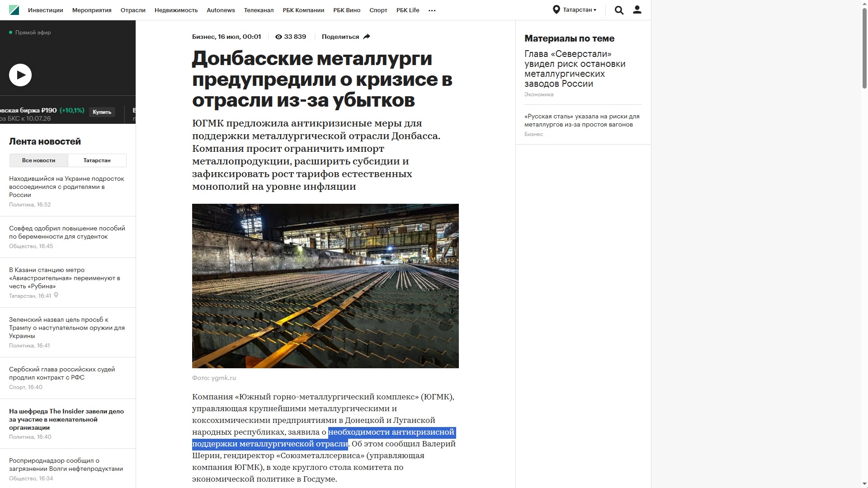Open Зеленский Трамп weapons news item
This screenshot has height=488, width=868.
point(67,328)
